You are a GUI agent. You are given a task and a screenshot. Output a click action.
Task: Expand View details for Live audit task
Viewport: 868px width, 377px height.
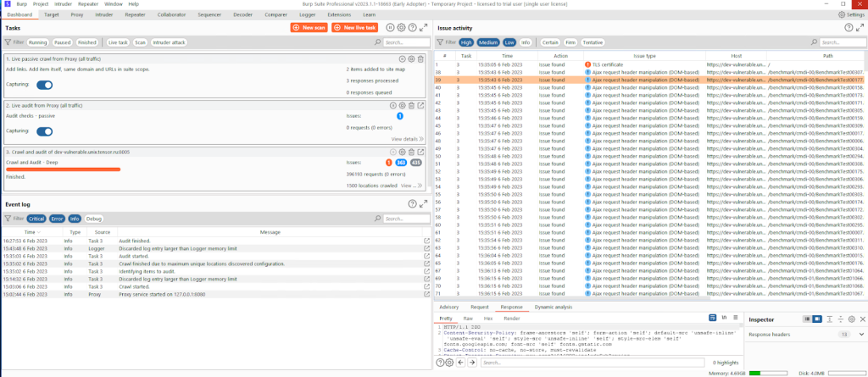(x=407, y=138)
